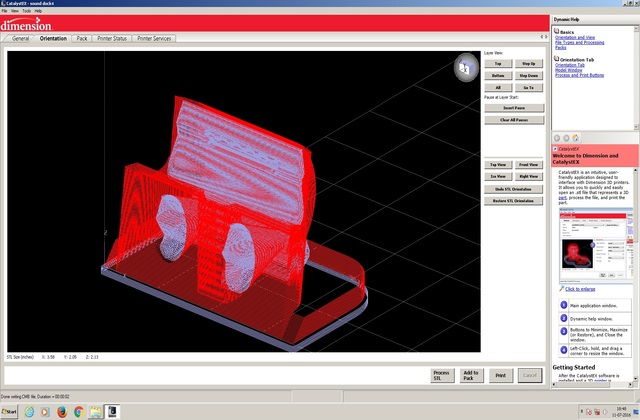Image resolution: width=640 pixels, height=420 pixels.
Task: Open Orientation and View help link
Action: pos(575,38)
